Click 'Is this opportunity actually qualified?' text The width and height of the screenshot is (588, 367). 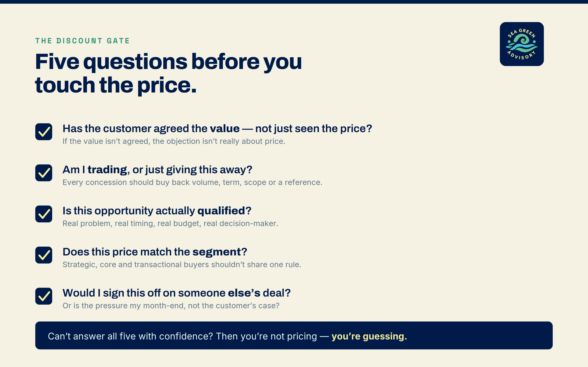tap(157, 211)
